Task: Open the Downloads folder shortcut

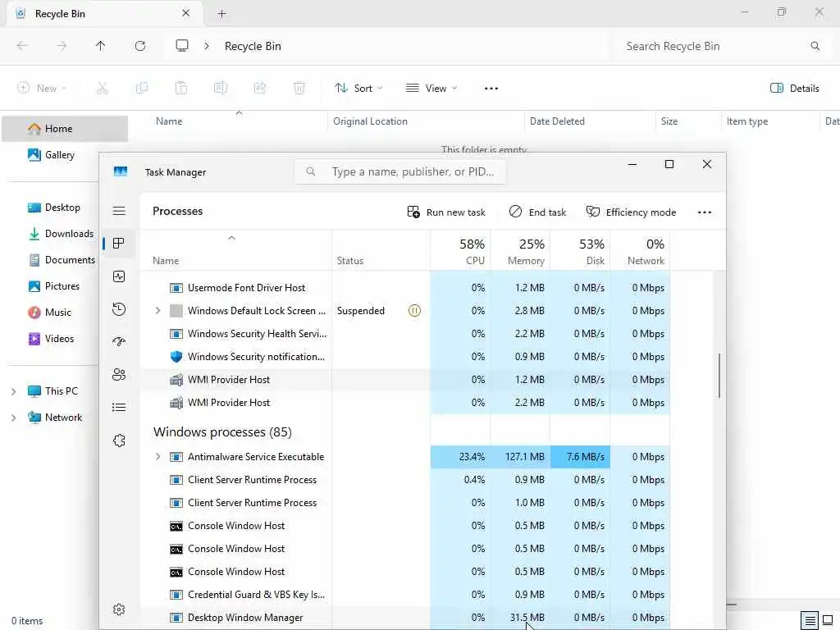Action: pos(61,234)
